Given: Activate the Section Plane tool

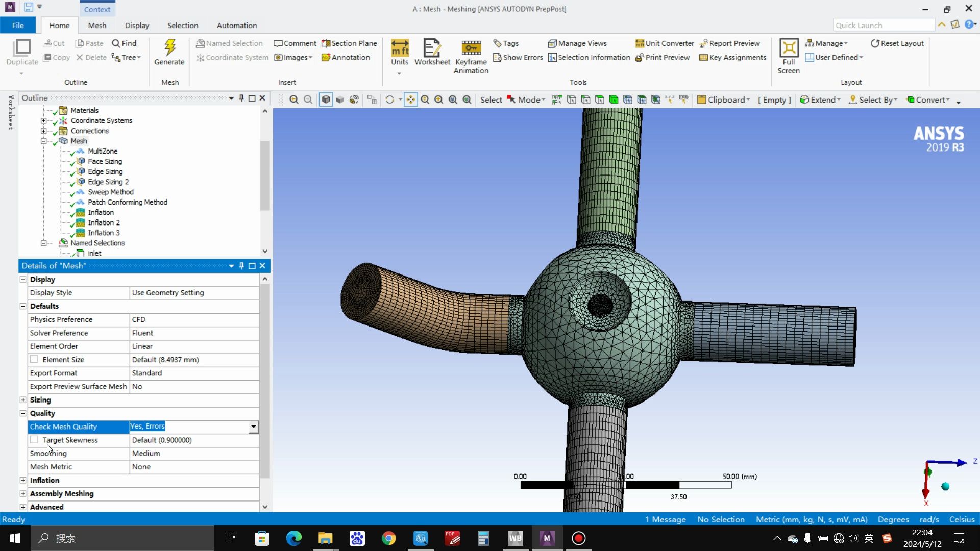Looking at the screenshot, I should [349, 43].
